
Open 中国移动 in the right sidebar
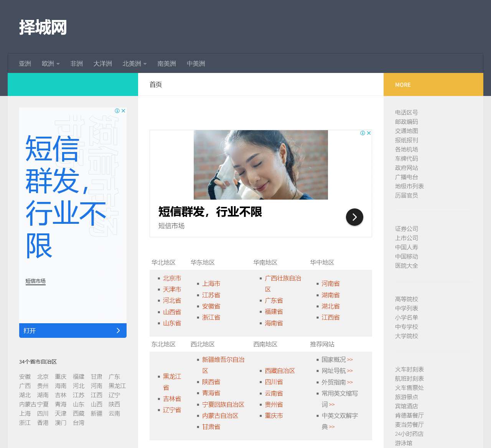point(407,256)
